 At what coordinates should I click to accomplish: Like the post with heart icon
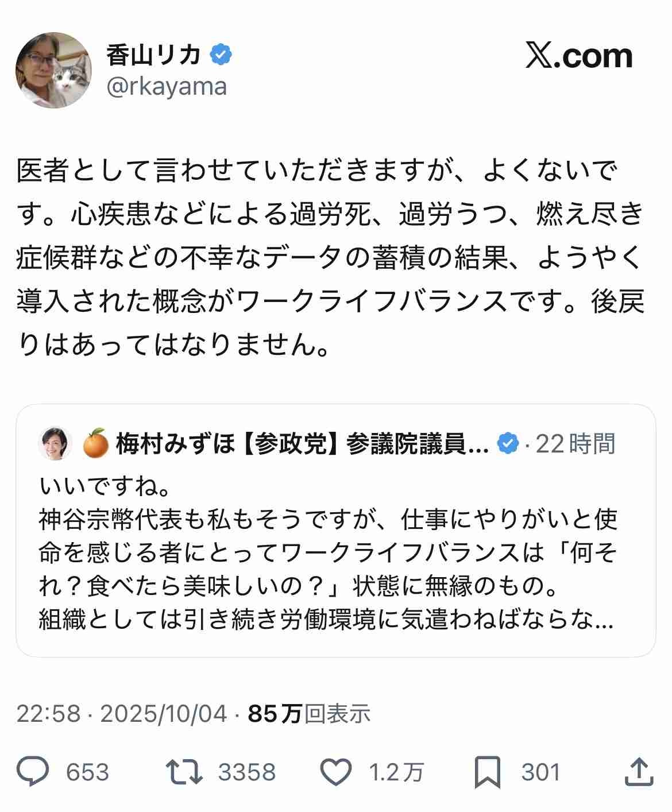(x=335, y=772)
